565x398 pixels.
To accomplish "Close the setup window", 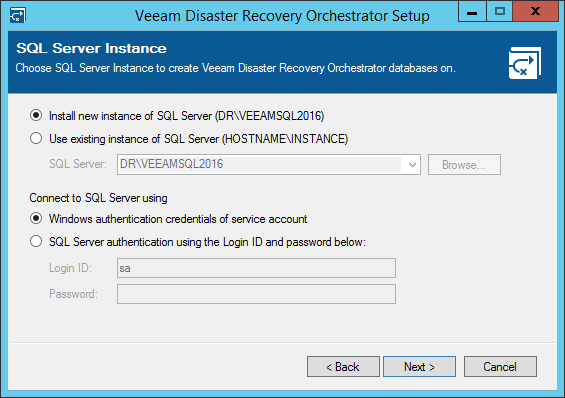I will (x=535, y=12).
